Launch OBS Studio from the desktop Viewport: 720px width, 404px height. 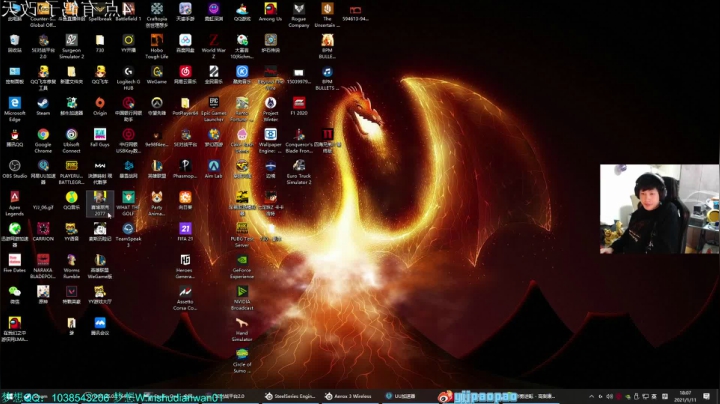coord(15,169)
